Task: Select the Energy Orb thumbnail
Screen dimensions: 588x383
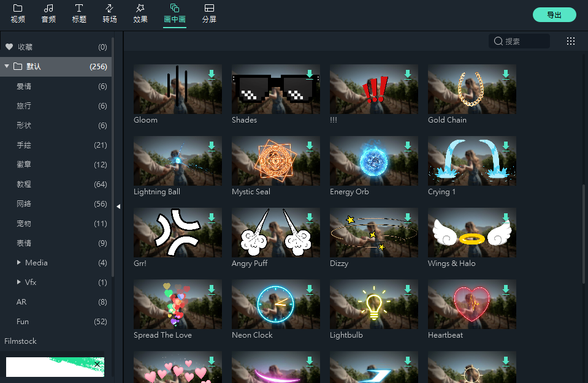Action: point(374,161)
